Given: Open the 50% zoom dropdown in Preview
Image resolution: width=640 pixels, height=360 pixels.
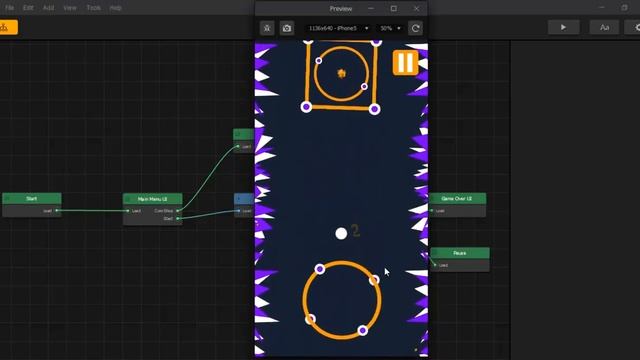Looking at the screenshot, I should click(x=390, y=28).
